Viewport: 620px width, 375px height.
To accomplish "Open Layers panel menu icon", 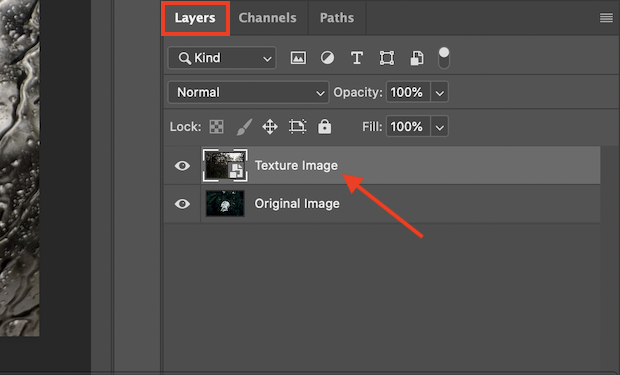I will (x=606, y=18).
